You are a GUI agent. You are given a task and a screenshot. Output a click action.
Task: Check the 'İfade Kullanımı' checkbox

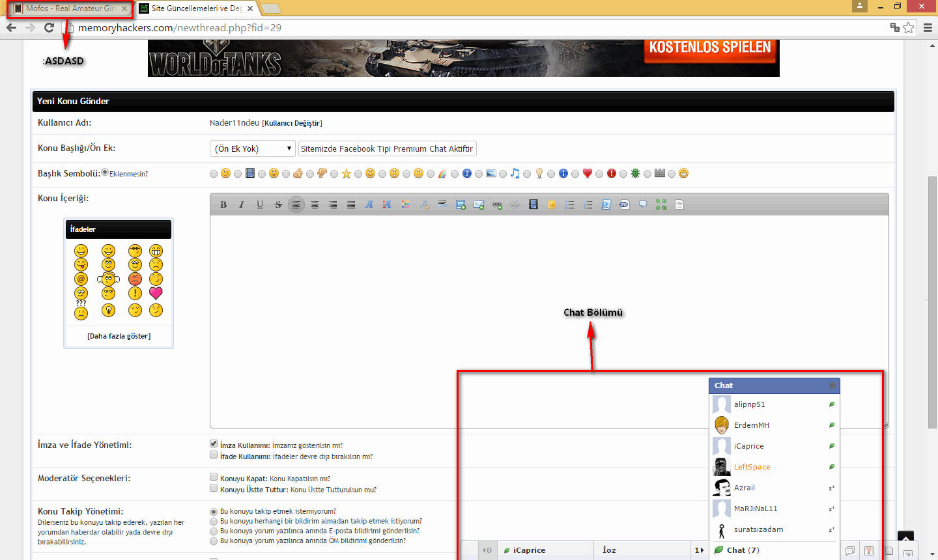pyautogui.click(x=214, y=455)
